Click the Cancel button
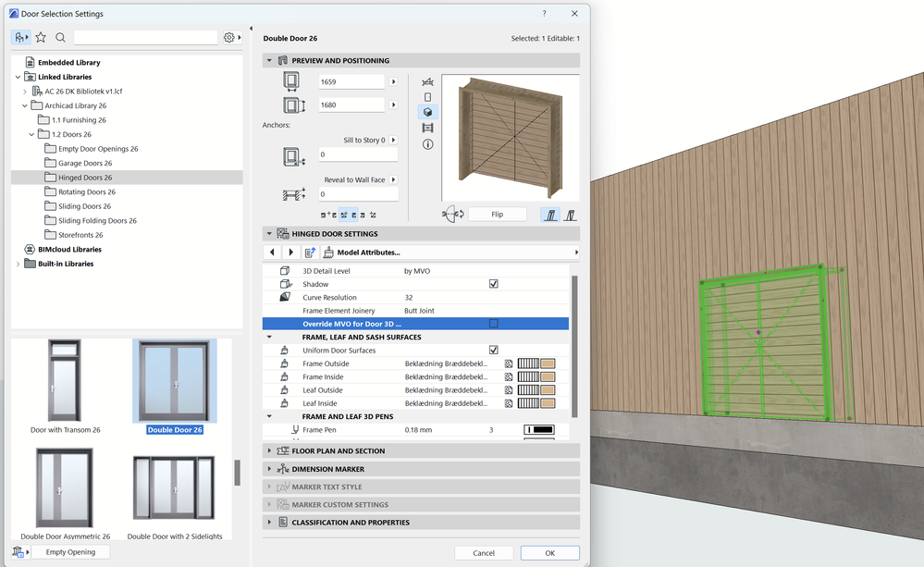The image size is (924, 567). tap(484, 552)
